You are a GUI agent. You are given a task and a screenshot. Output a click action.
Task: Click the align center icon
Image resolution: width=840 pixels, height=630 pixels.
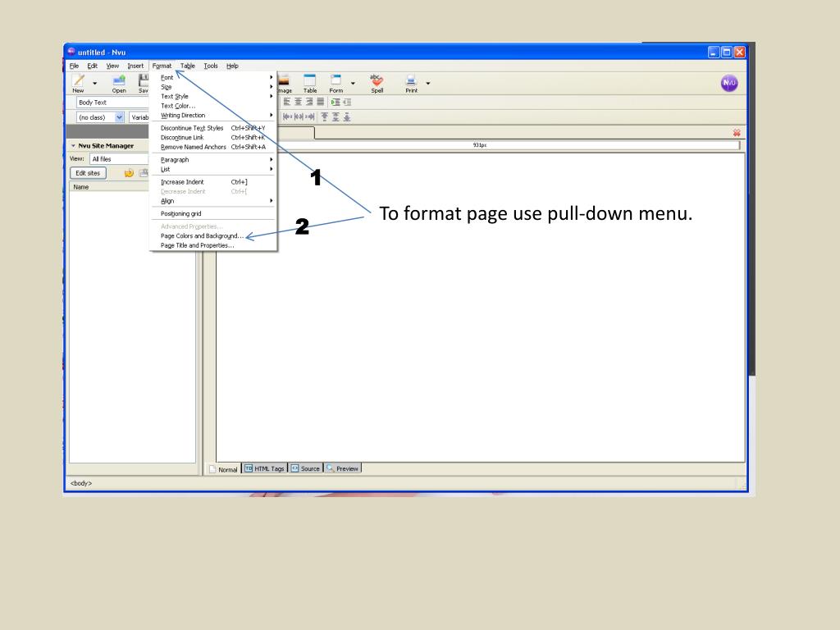pyautogui.click(x=299, y=102)
